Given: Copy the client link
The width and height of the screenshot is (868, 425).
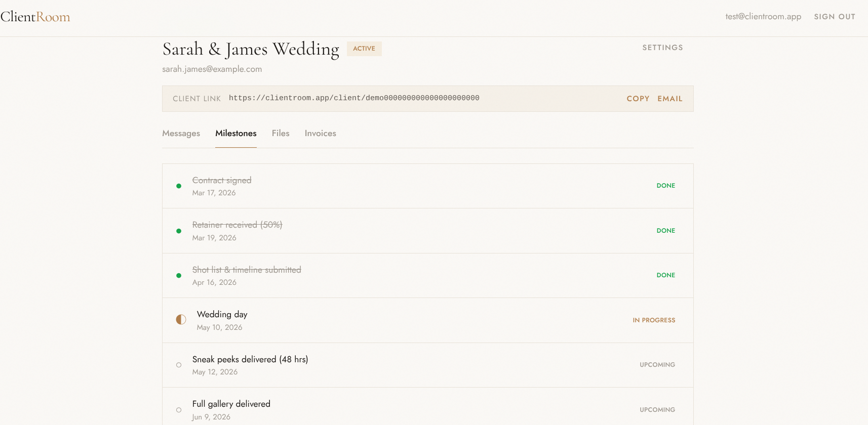Looking at the screenshot, I should click(638, 99).
